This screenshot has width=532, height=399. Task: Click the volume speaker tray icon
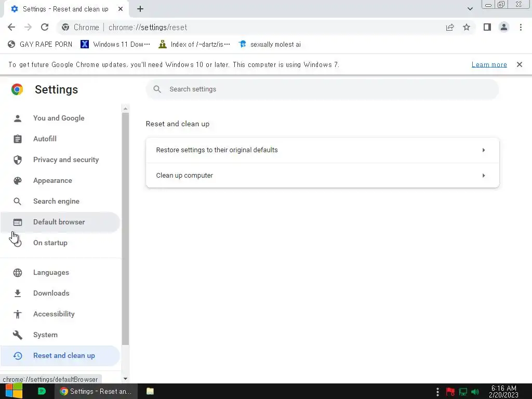(x=475, y=392)
